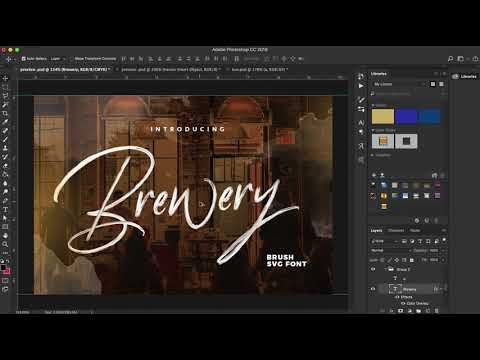The image size is (480, 360).
Task: Open the workspace switcher icon
Action: click(x=460, y=59)
